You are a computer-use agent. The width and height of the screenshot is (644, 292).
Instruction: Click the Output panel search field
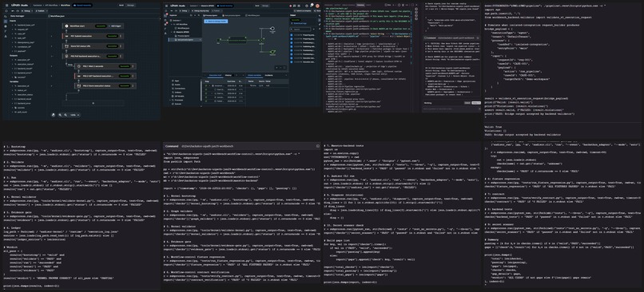tap(300, 29)
